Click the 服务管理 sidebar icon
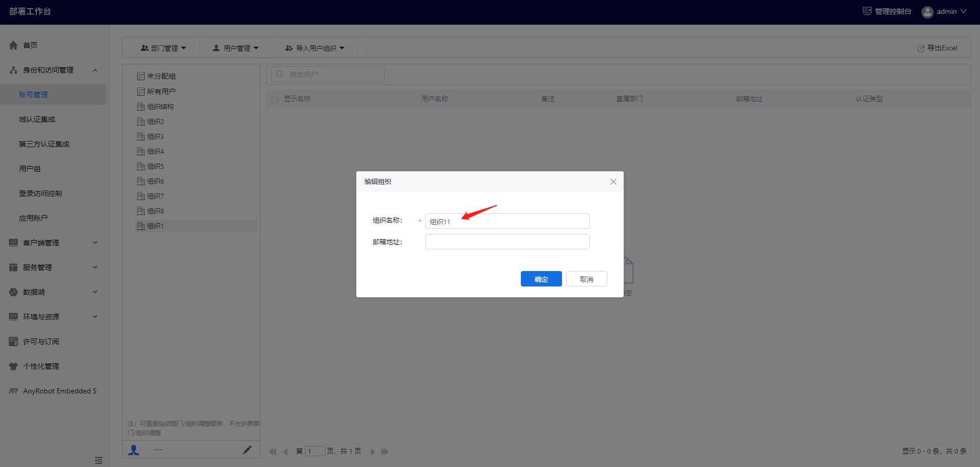 click(x=13, y=267)
